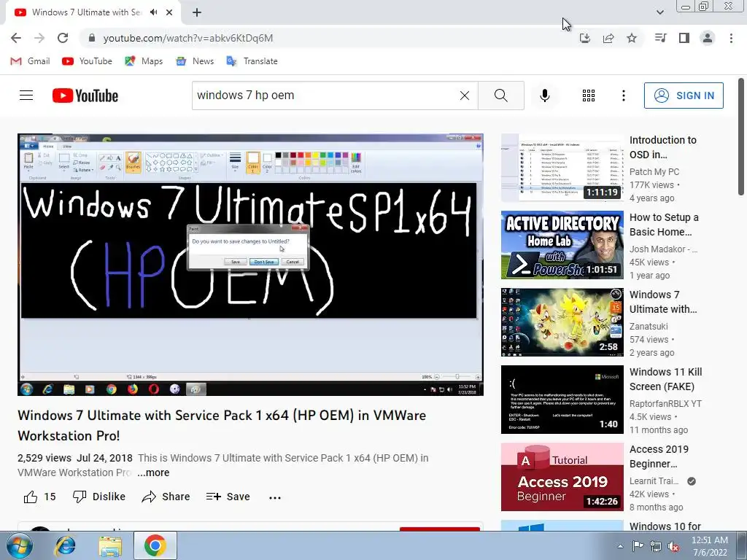
Task: Open YouTube hamburger guide menu
Action: [x=26, y=96]
